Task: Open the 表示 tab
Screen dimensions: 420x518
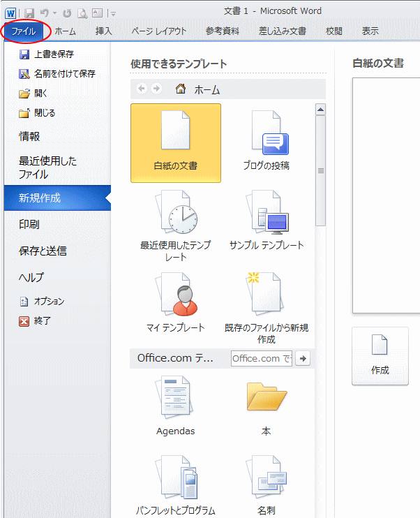Action: tap(370, 31)
